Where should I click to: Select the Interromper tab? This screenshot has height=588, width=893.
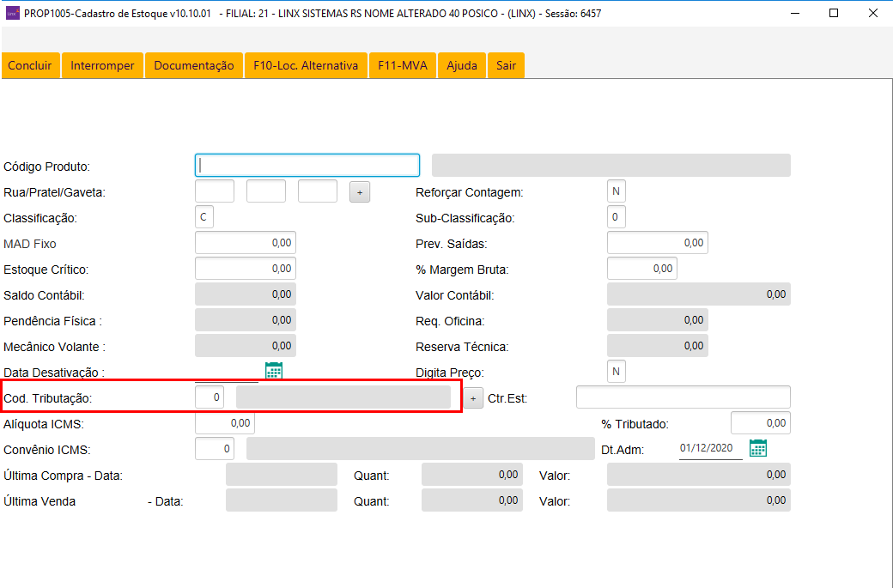102,65
